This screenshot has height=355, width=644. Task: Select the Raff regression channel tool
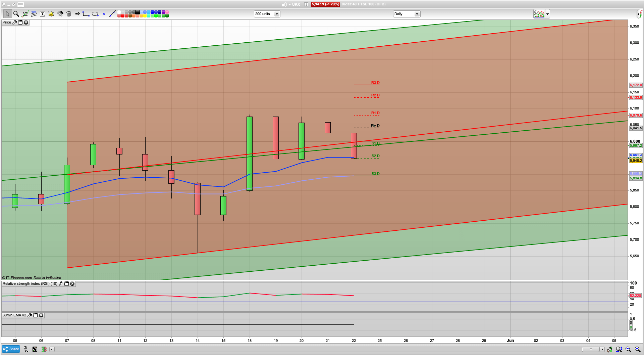34,14
